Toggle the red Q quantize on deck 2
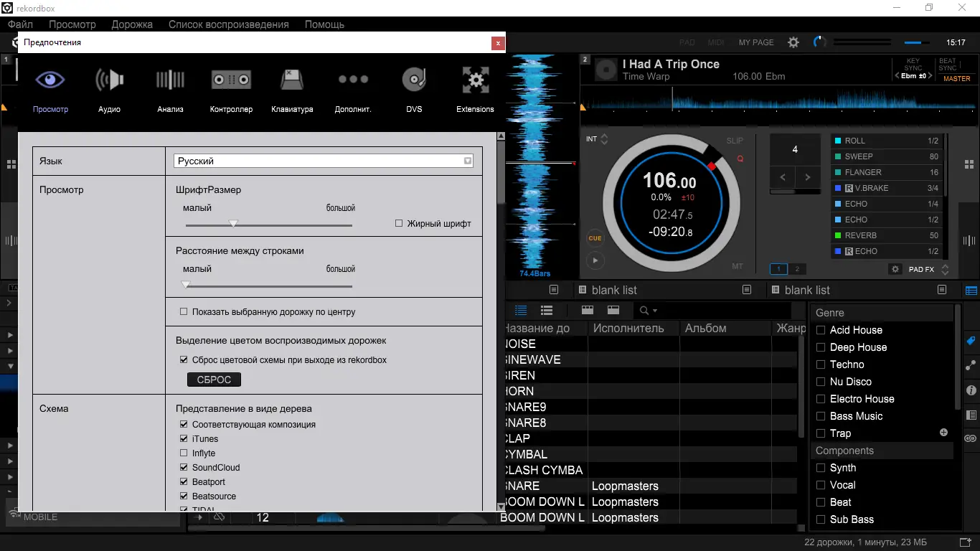 click(x=740, y=159)
